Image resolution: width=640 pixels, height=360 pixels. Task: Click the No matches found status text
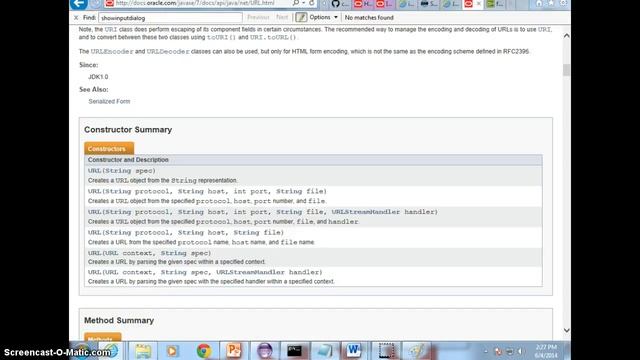[x=369, y=18]
